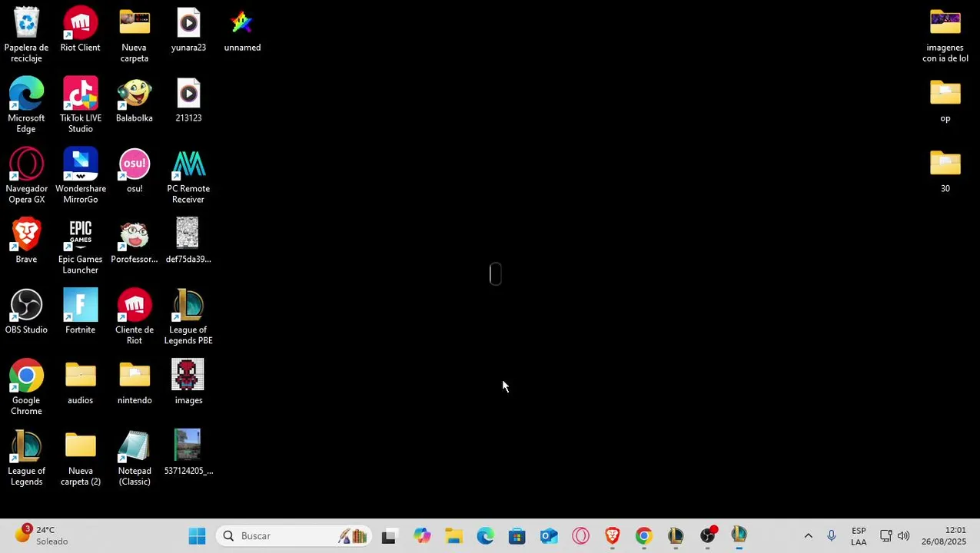Open File Explorer from the taskbar
Screen dimensions: 980x553
[x=453, y=536]
